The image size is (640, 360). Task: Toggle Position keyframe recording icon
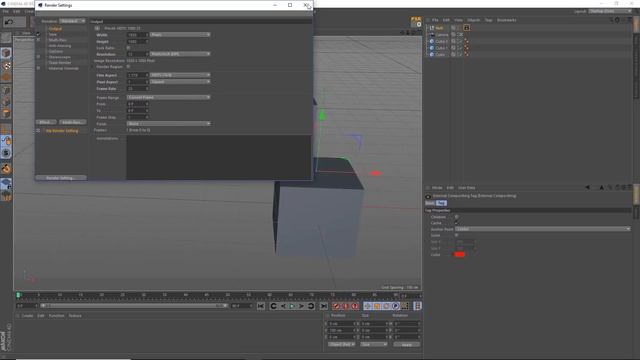pyautogui.click(x=367, y=306)
